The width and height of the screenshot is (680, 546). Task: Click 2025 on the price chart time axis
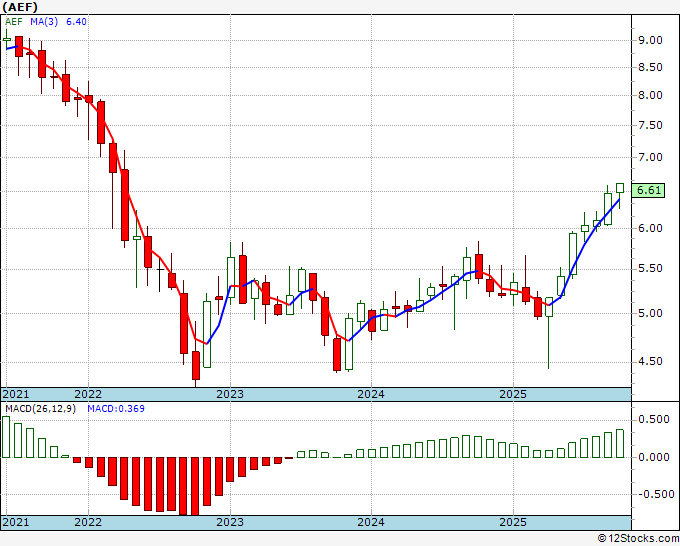(x=513, y=394)
